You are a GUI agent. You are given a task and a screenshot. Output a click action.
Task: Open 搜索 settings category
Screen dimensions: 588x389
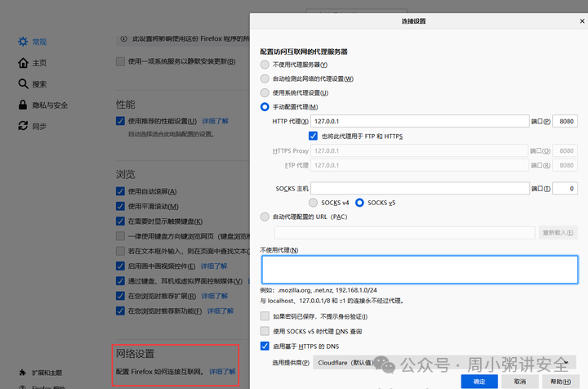point(39,83)
